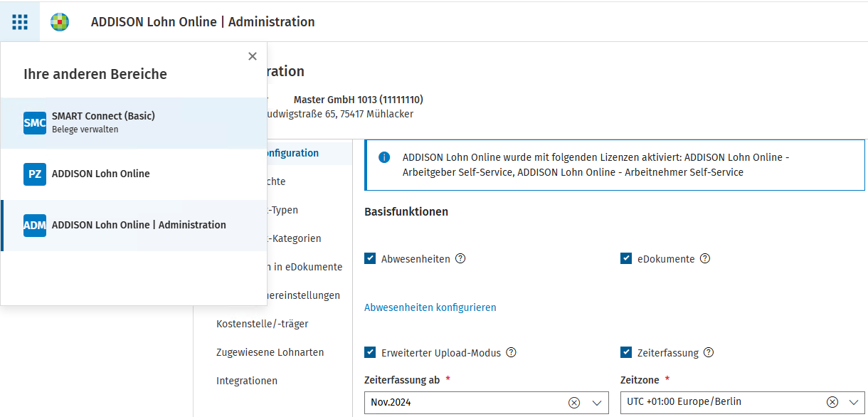Viewport: 868px width, 417px height.
Task: Expand the 'Zeiterfassung ab' dropdown arrow
Action: point(597,403)
